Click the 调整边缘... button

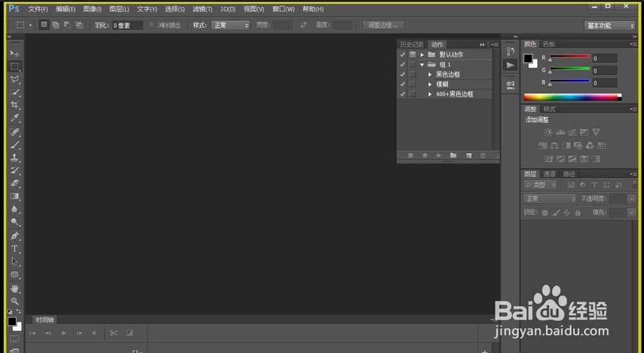[x=383, y=25]
